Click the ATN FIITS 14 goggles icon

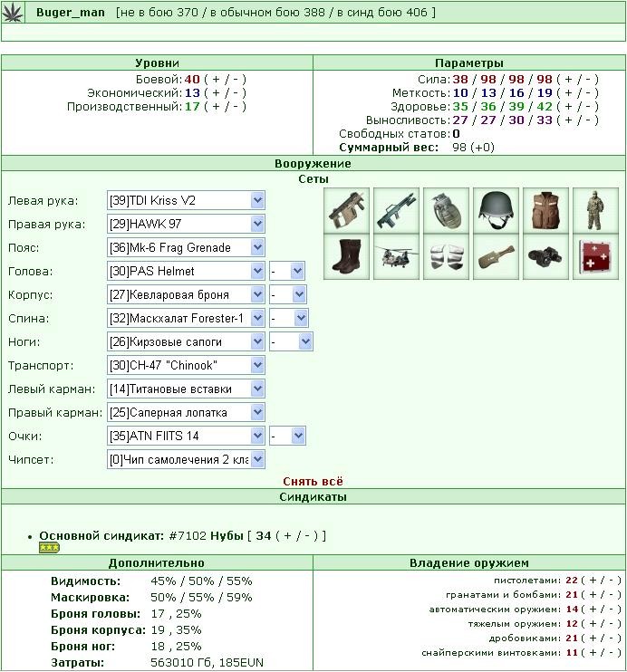pyautogui.click(x=545, y=256)
